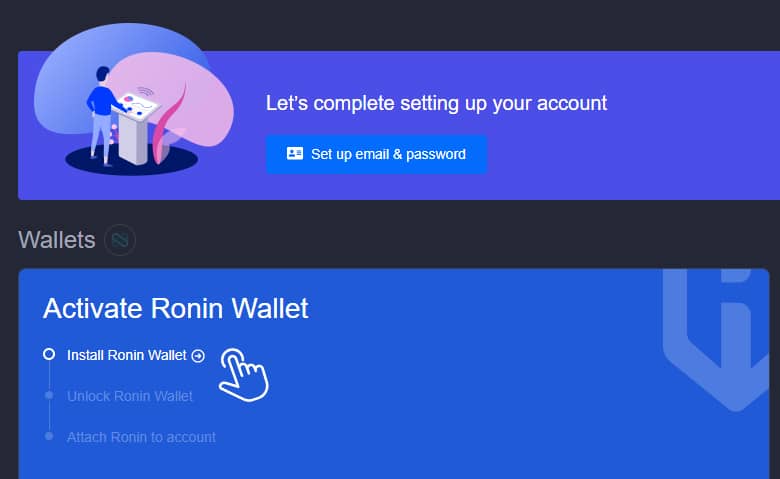
Task: Click the white pointing hand icon
Action: click(244, 375)
